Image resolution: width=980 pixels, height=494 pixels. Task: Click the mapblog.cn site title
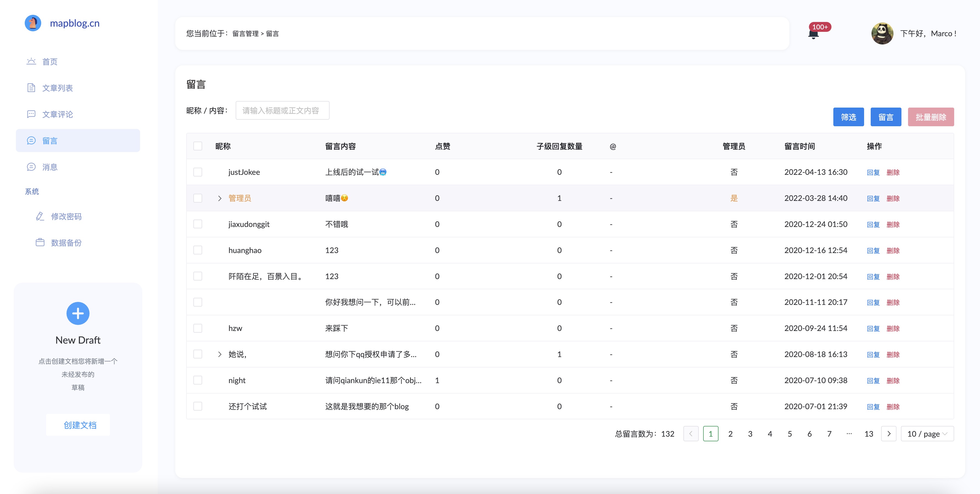click(75, 23)
